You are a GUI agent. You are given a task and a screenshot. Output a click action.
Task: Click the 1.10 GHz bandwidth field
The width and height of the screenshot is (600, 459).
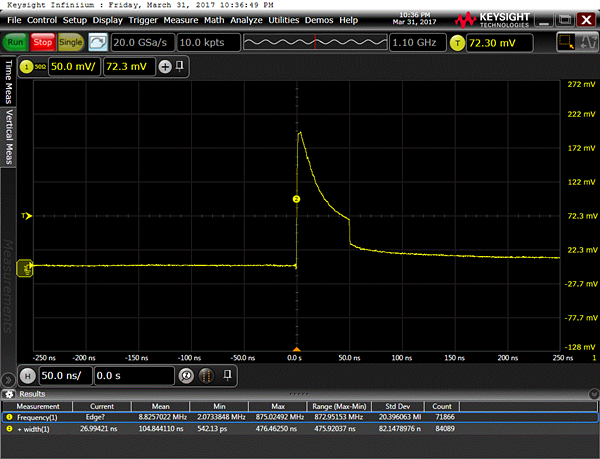coord(417,42)
